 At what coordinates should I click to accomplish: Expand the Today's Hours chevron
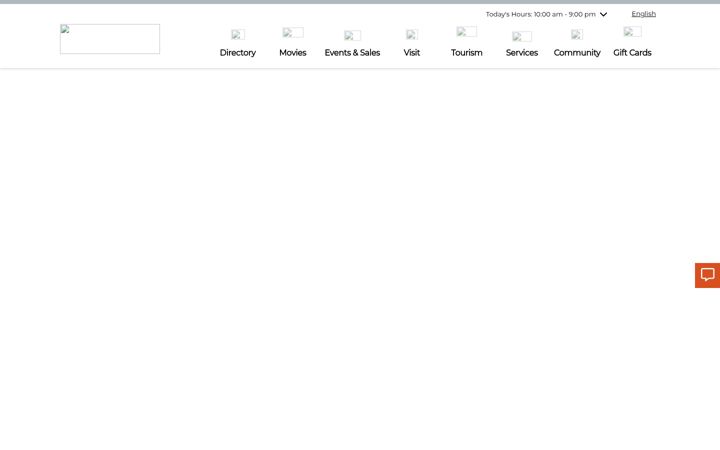pos(603,14)
